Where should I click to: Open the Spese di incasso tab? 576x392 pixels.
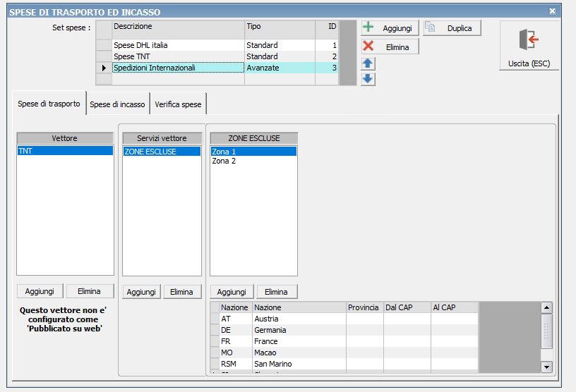(x=118, y=104)
